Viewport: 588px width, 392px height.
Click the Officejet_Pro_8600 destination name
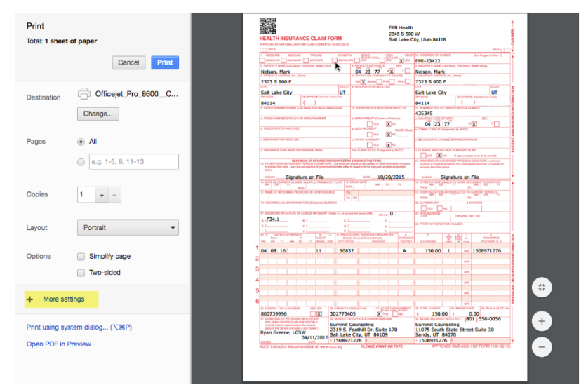click(x=137, y=94)
